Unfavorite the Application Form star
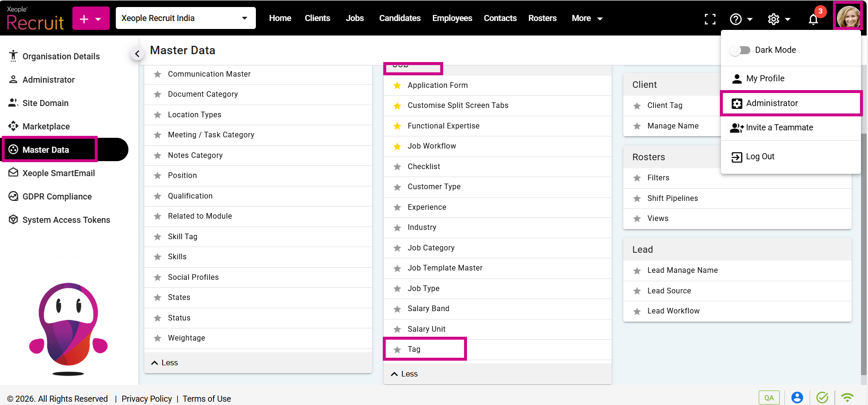This screenshot has width=868, height=405. click(397, 85)
